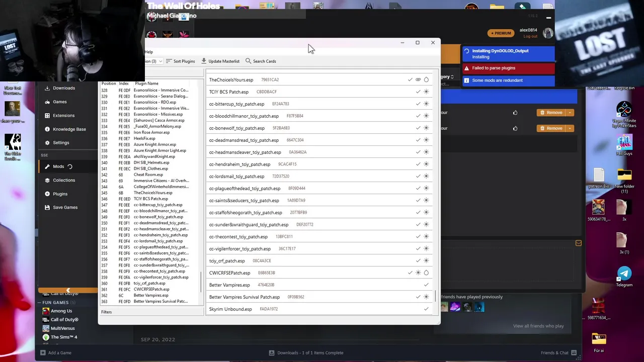Open the dropdown arrow beside the first Remove button
The width and height of the screenshot is (644, 362).
click(x=570, y=113)
